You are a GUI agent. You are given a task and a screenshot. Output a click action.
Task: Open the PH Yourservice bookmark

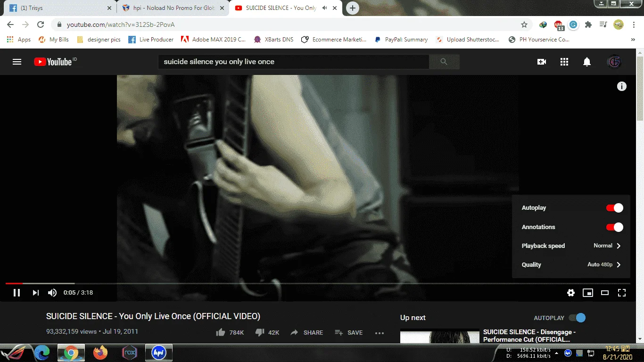pos(539,40)
